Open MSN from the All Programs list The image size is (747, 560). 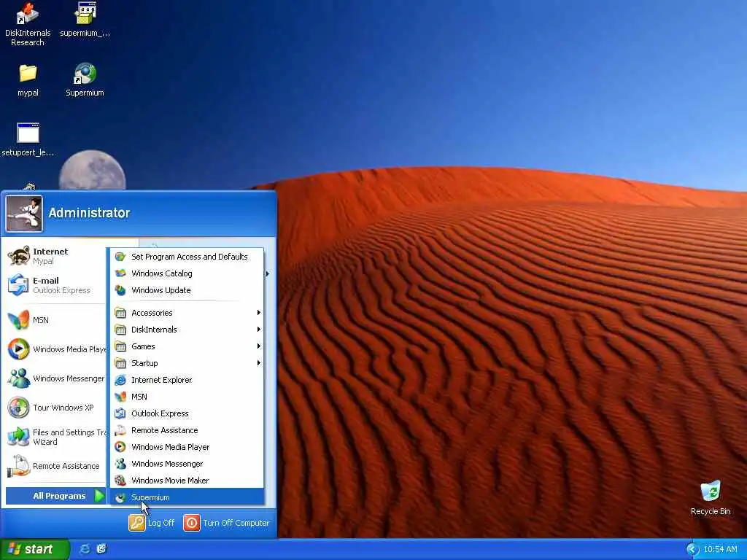pos(187,397)
